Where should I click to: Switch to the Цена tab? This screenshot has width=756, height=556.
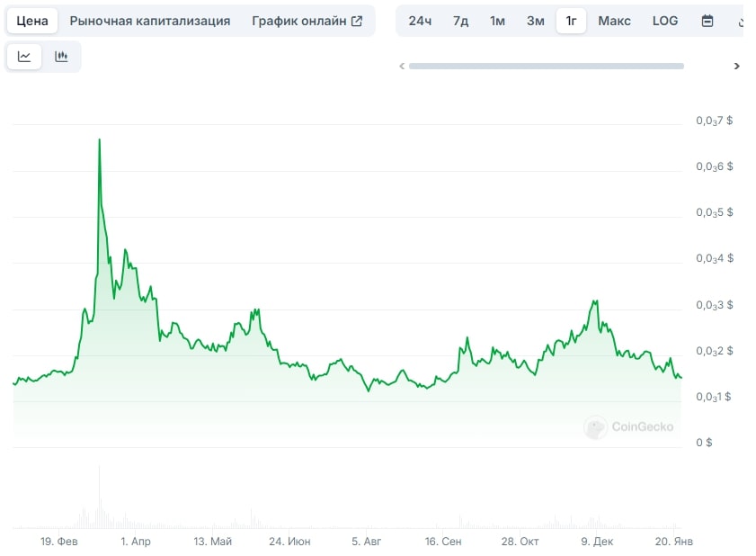pyautogui.click(x=32, y=21)
